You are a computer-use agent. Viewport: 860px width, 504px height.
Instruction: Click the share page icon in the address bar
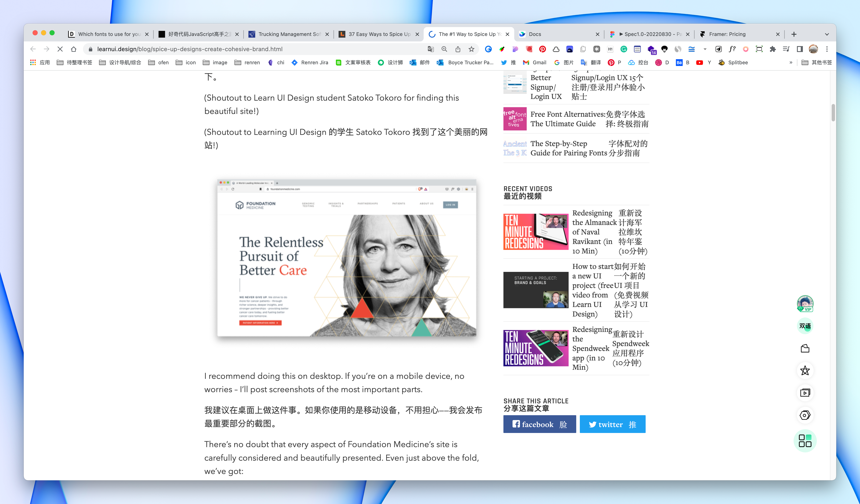[458, 49]
